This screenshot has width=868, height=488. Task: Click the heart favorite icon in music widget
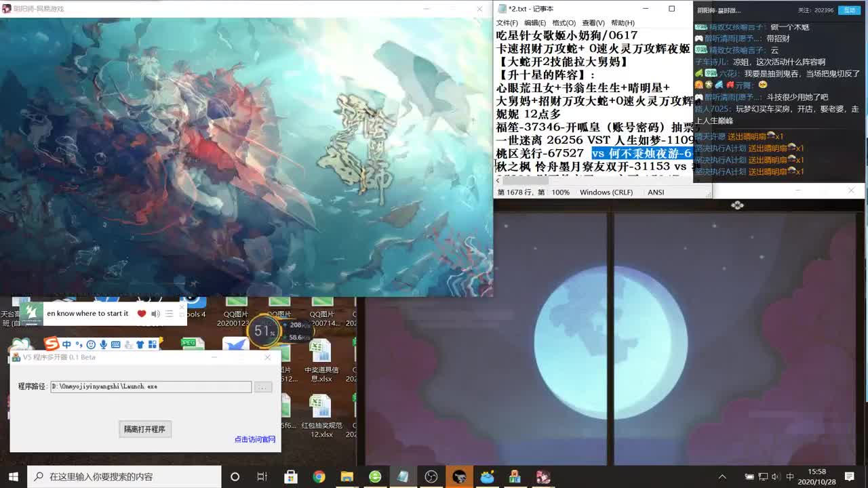141,314
